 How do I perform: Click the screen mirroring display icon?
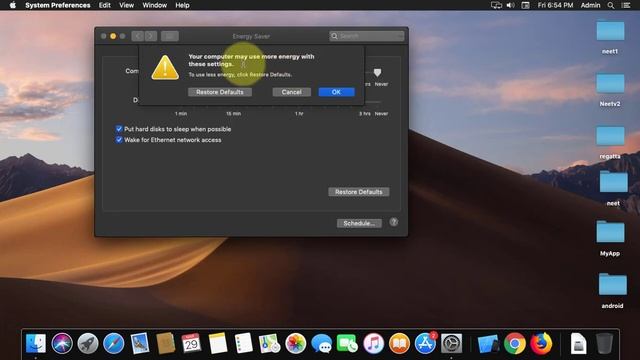[496, 5]
